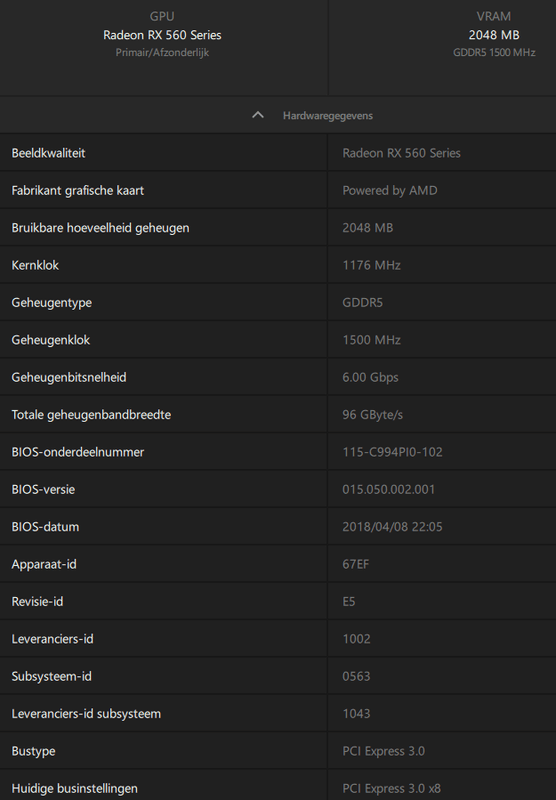Click Bruikbare hoeveelheid geheugen label
Screen dimensions: 556x800
coord(100,228)
